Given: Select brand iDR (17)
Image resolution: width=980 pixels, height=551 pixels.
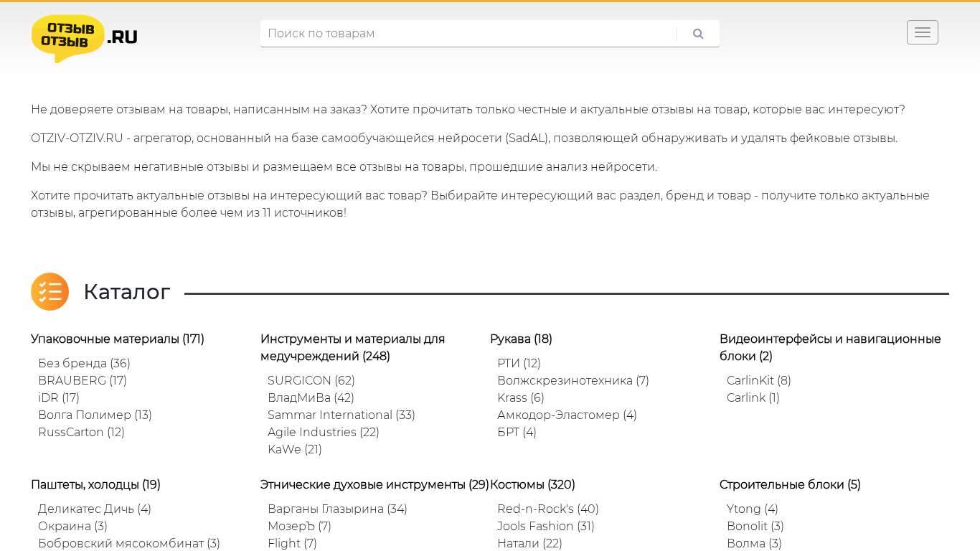Looking at the screenshot, I should tap(59, 397).
